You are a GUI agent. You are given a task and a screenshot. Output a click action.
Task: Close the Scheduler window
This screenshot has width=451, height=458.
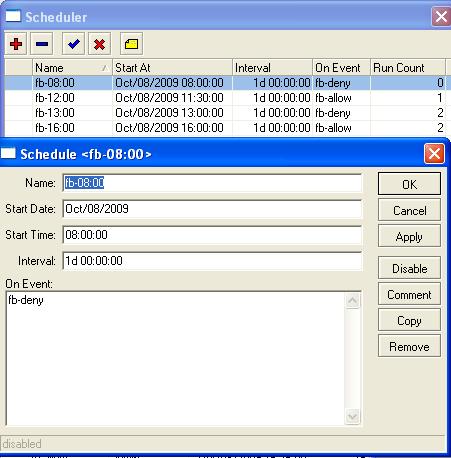coord(441,16)
